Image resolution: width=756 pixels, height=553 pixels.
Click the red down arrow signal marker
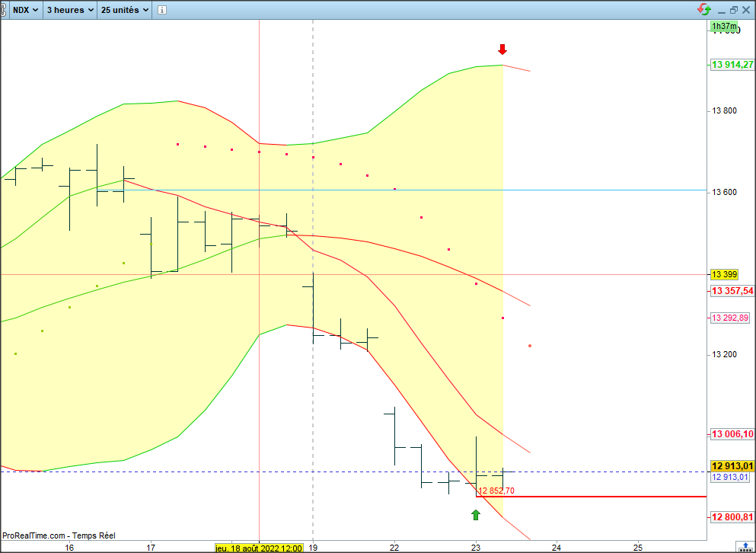[502, 50]
